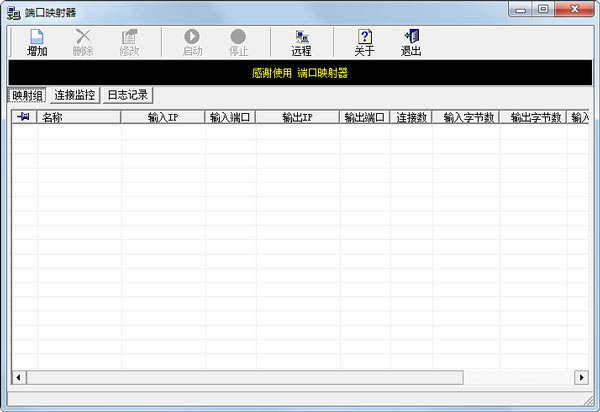Click the left scroll arrow of horizontal scrollbar
The image size is (600, 412).
pos(19,378)
